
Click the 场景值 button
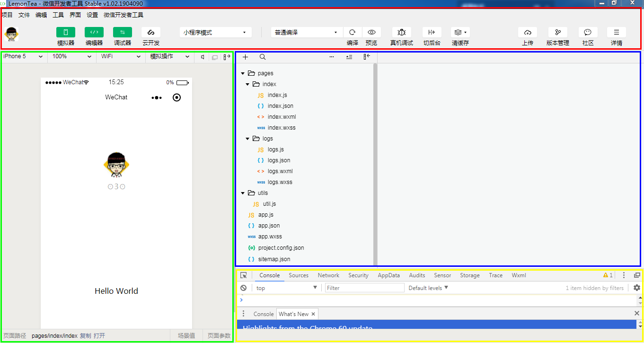pyautogui.click(x=186, y=336)
